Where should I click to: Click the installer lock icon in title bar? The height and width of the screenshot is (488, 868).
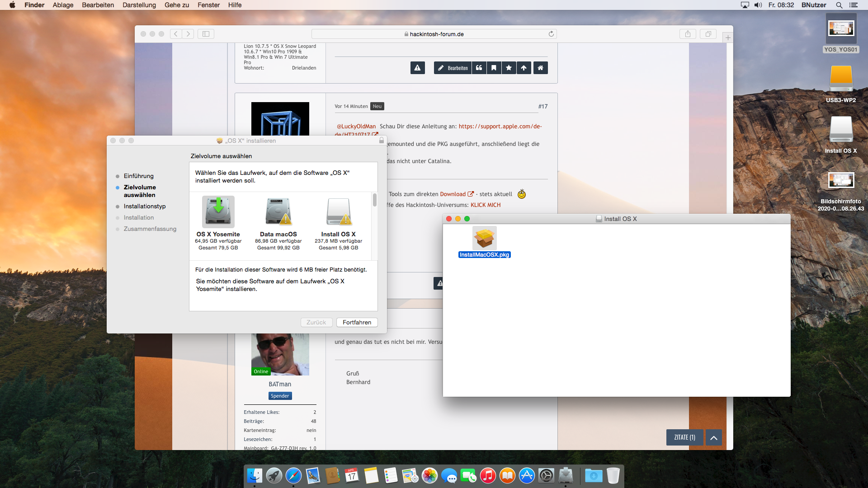point(381,141)
